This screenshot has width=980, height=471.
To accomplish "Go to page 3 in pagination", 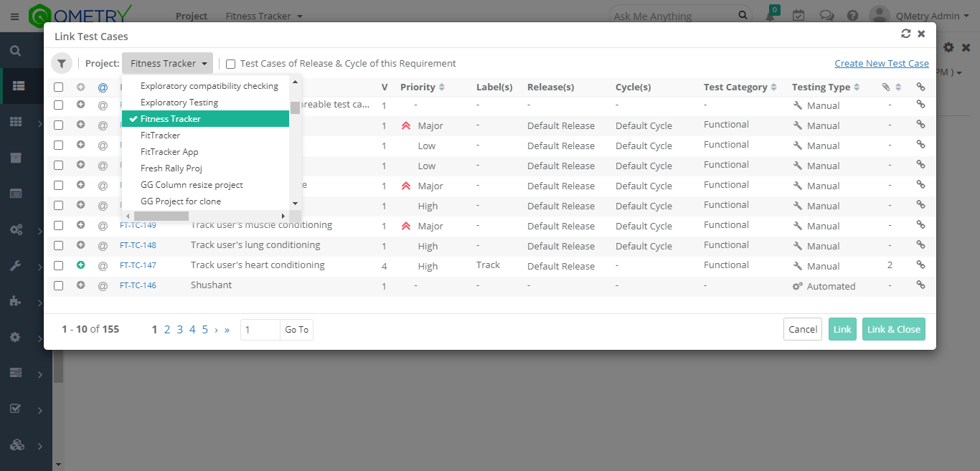I will click(179, 330).
